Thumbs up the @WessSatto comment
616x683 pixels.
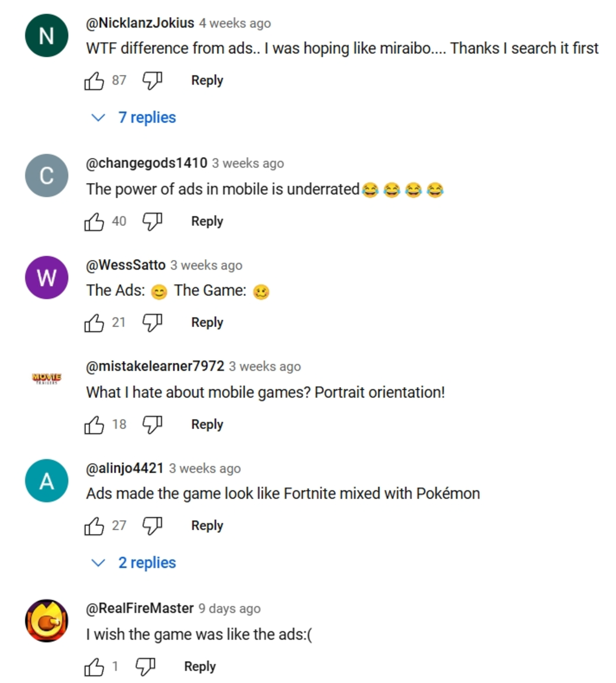94,323
